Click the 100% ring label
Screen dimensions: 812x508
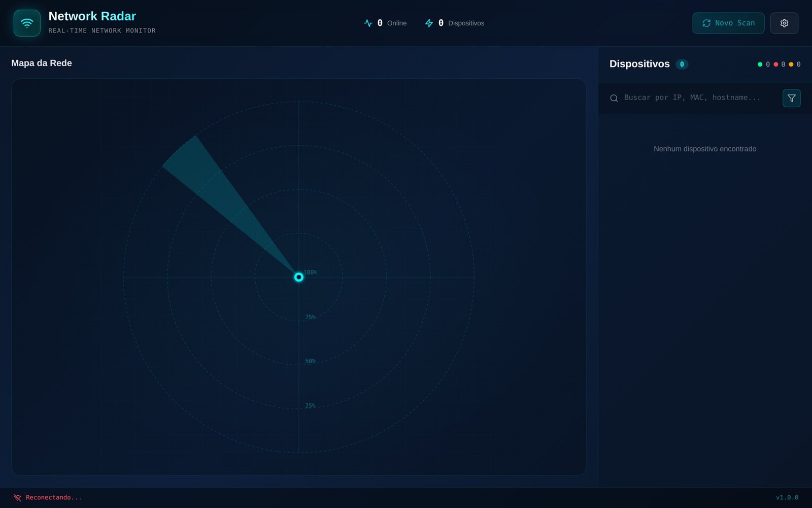(311, 273)
